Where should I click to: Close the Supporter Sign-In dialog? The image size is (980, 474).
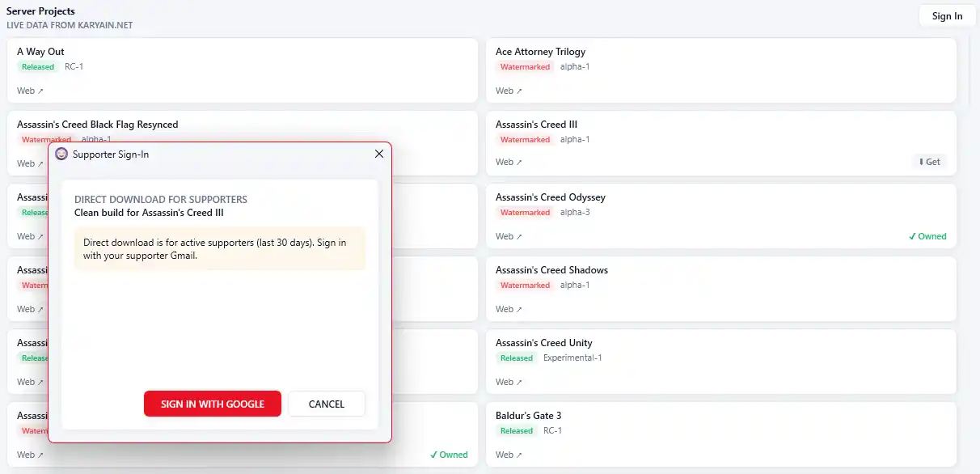coord(379,154)
